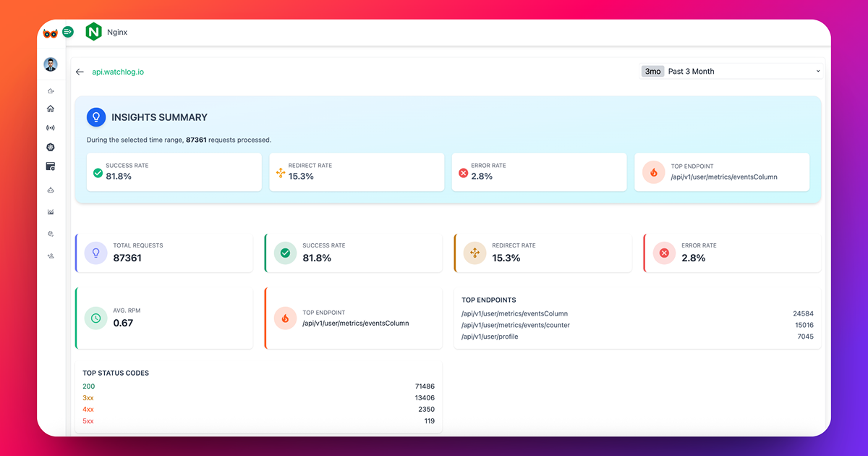Select the /api/v1/user/metrics/events/counter row
The width and height of the screenshot is (868, 456).
(x=637, y=326)
